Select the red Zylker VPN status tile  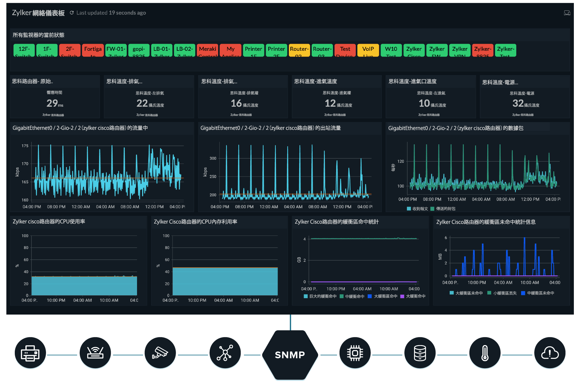460,51
